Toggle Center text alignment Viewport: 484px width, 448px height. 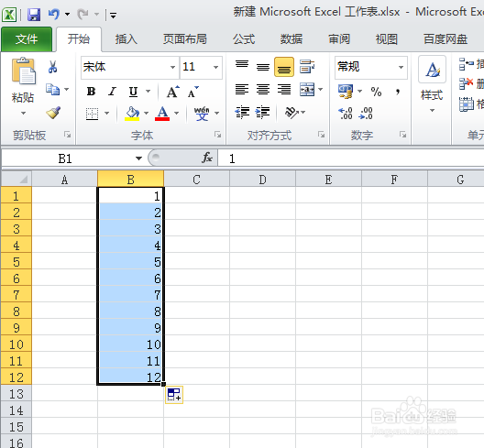pyautogui.click(x=263, y=90)
